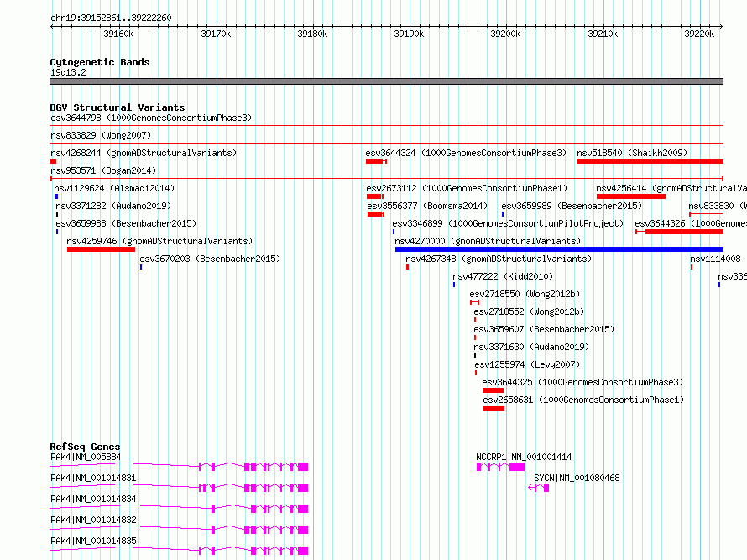Screen dimensions: 747x560
Task: Select the PAK4|NM_001014832 transcript label
Action: 93,520
